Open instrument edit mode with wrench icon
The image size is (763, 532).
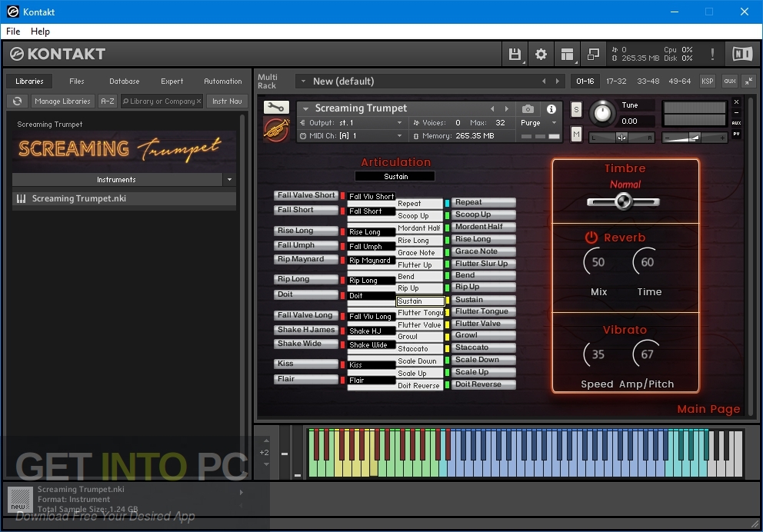coord(276,107)
